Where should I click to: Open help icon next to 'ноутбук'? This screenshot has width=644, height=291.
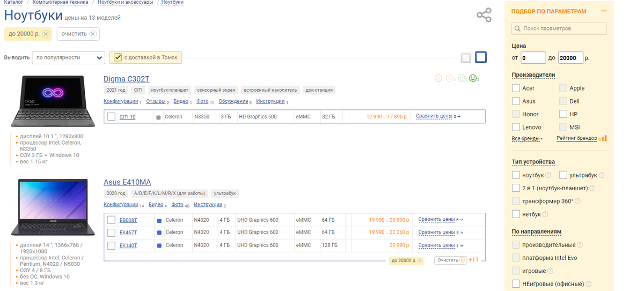tap(548, 175)
